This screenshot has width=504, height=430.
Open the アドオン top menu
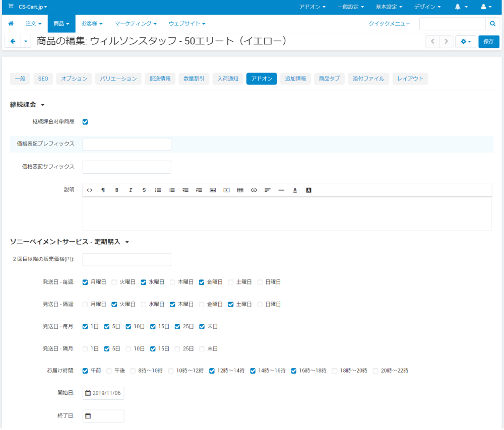312,7
